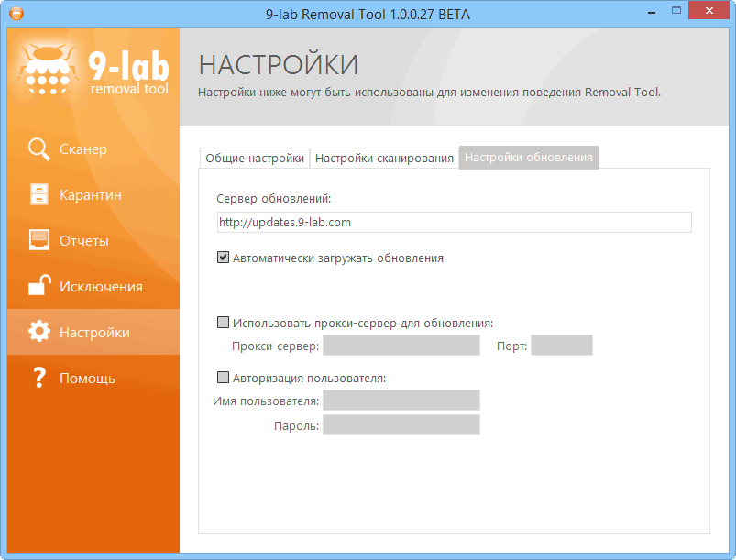
Task: Click the Прокси-сервер input field
Action: click(401, 345)
